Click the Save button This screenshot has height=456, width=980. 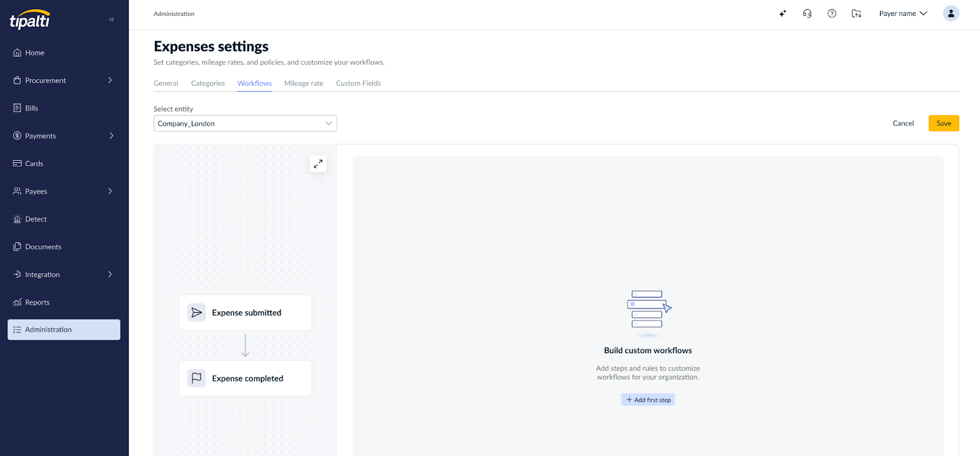pos(943,124)
